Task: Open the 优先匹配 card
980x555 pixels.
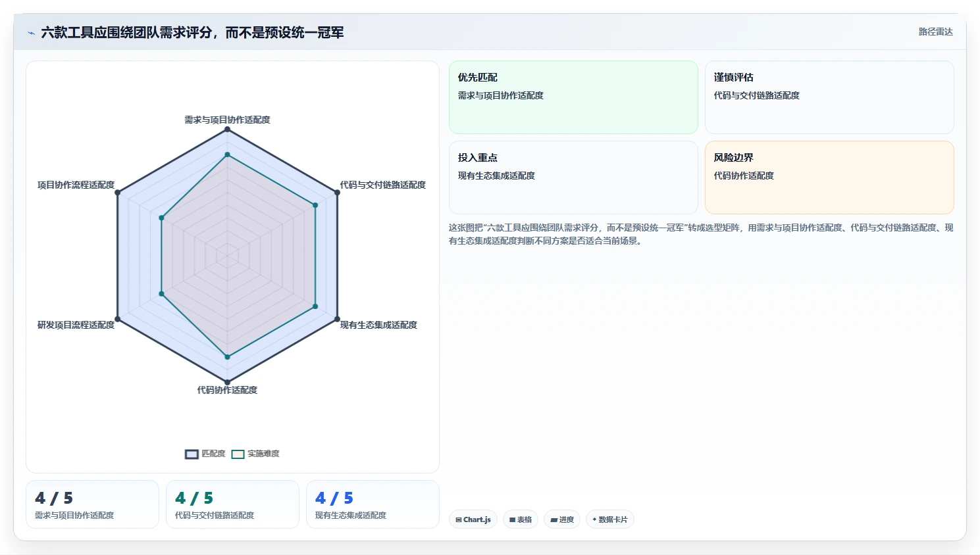Action: [573, 97]
